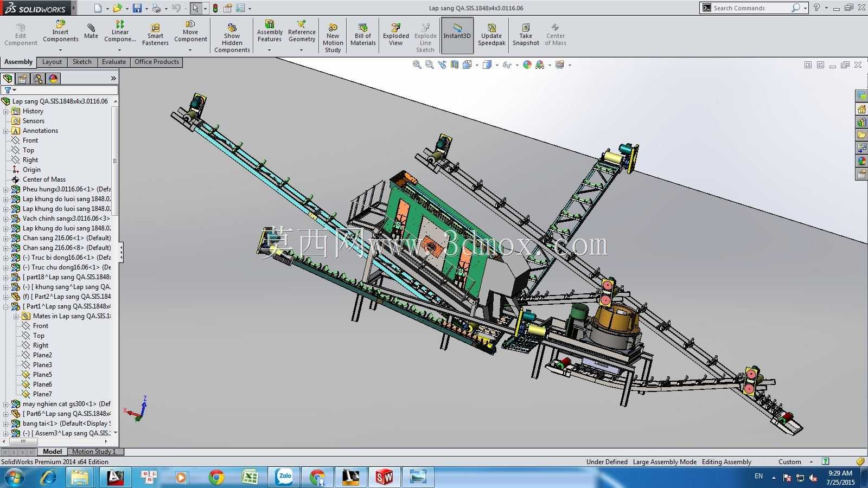Image resolution: width=868 pixels, height=488 pixels.
Task: Click the Section View icon
Action: 455,65
